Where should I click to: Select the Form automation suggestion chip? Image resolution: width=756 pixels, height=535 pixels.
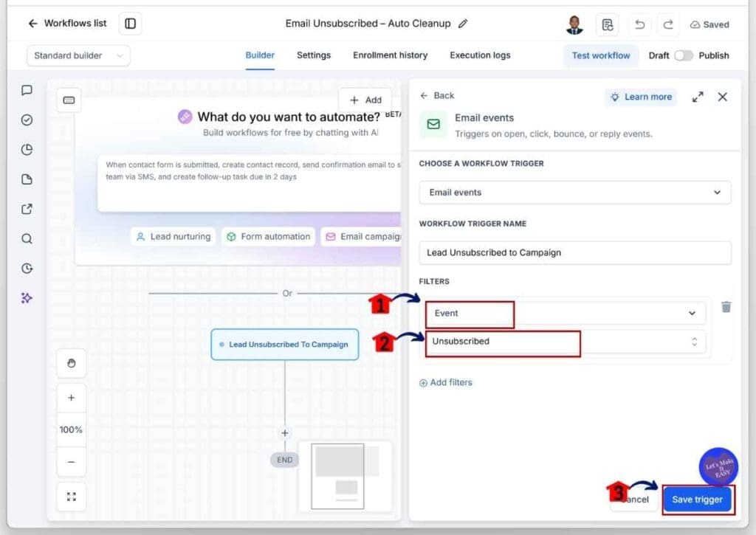point(268,237)
